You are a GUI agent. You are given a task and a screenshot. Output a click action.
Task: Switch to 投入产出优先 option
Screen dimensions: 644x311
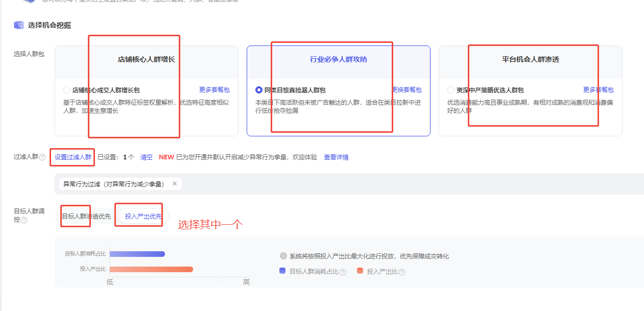143,217
